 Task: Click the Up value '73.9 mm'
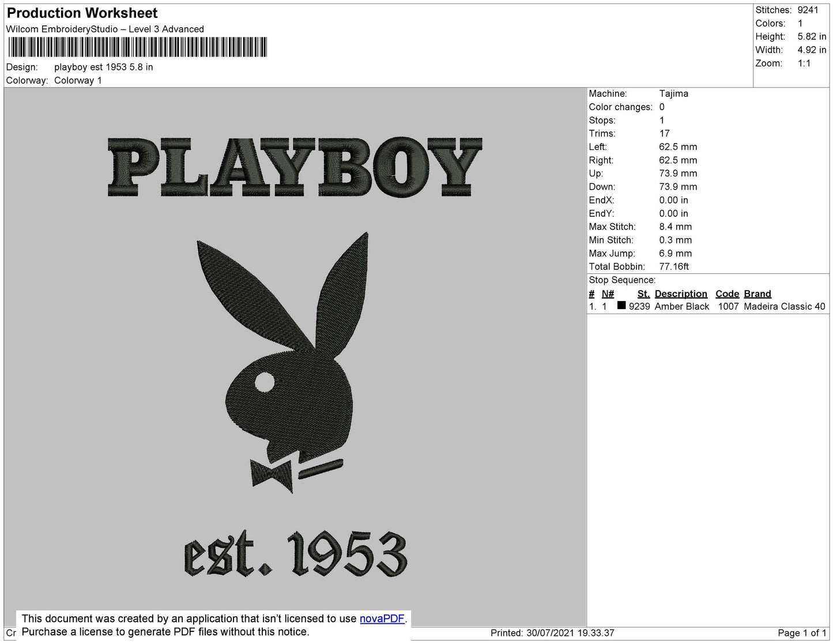click(x=679, y=173)
